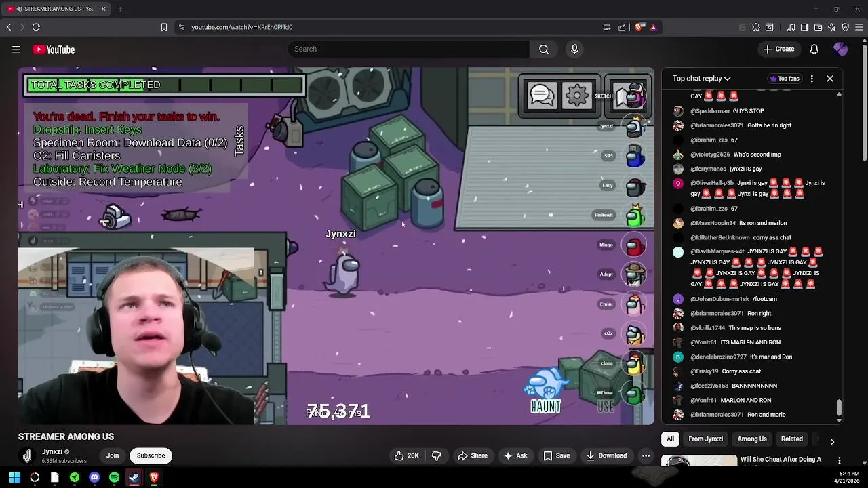
Task: Click the chat replay scrollbar thumb
Action: (x=839, y=407)
